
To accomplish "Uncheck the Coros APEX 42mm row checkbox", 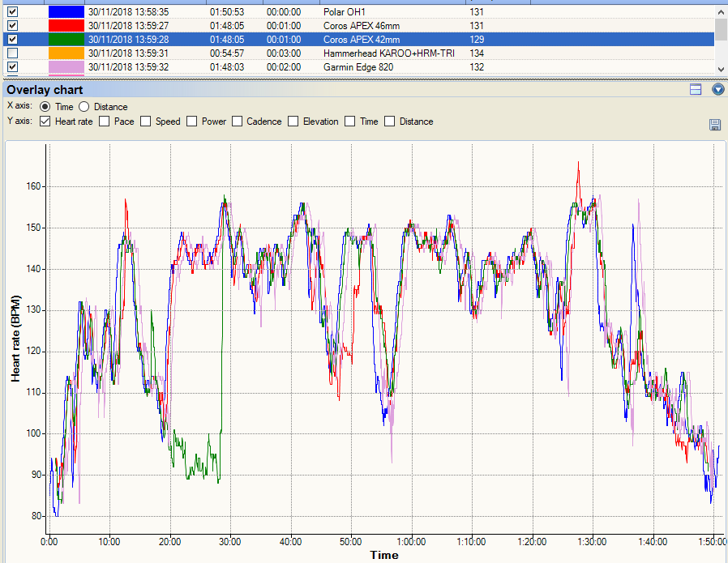I will 12,40.
